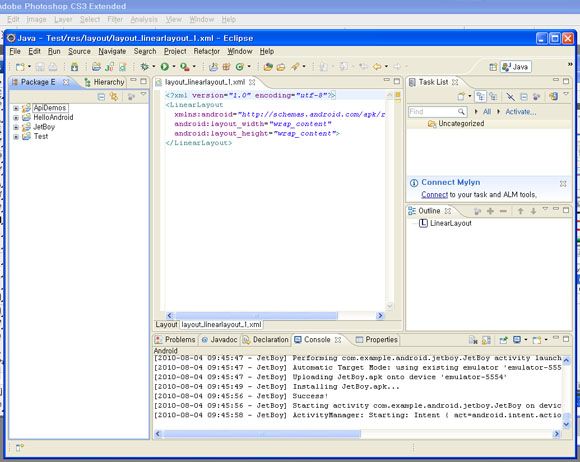The height and width of the screenshot is (462, 580).
Task: Click the New Task icon in Task List
Action: (461, 97)
